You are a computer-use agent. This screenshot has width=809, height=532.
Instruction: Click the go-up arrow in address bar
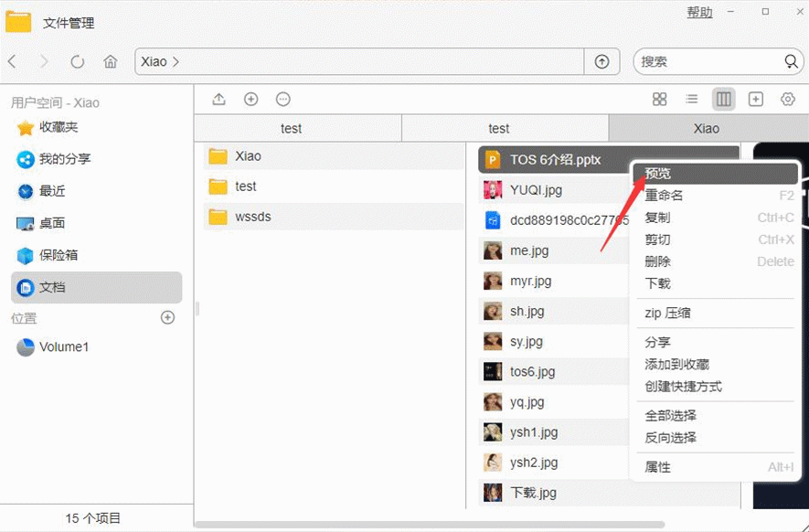(601, 62)
